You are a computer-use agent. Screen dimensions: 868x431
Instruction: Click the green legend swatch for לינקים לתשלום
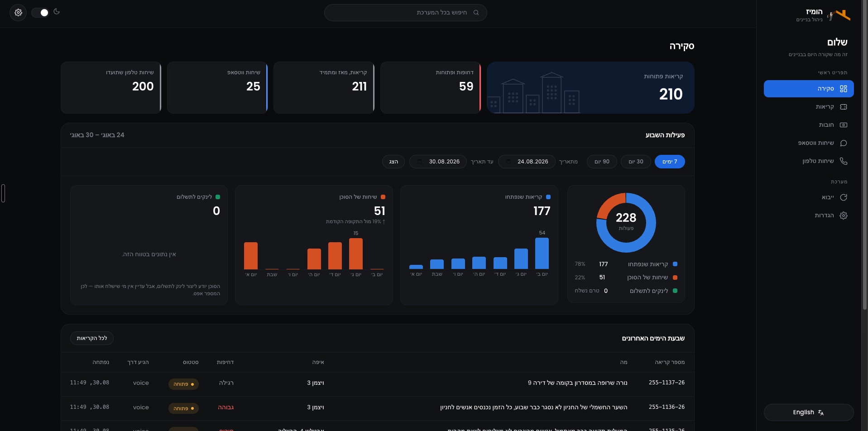pos(675,291)
